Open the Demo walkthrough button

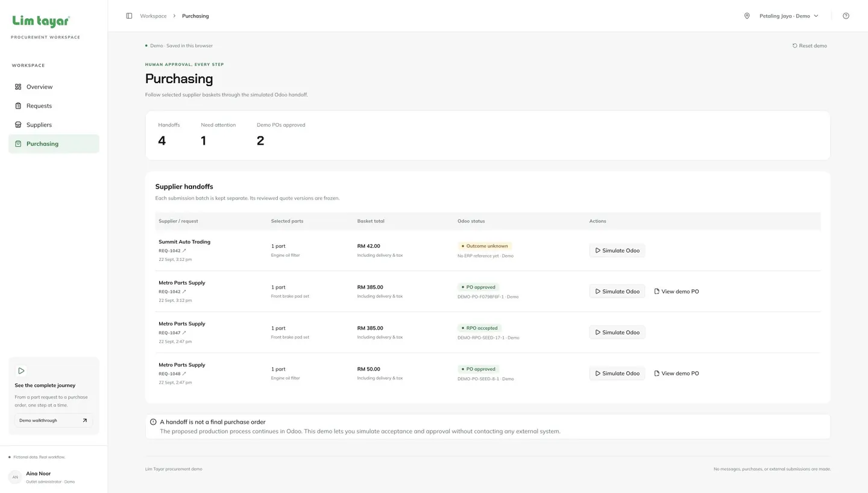coord(54,420)
